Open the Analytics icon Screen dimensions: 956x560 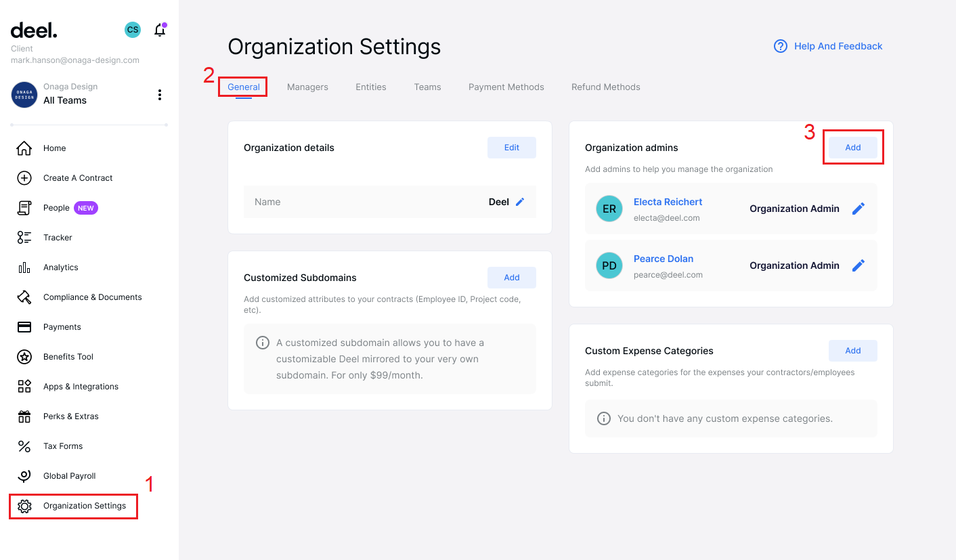[25, 267]
